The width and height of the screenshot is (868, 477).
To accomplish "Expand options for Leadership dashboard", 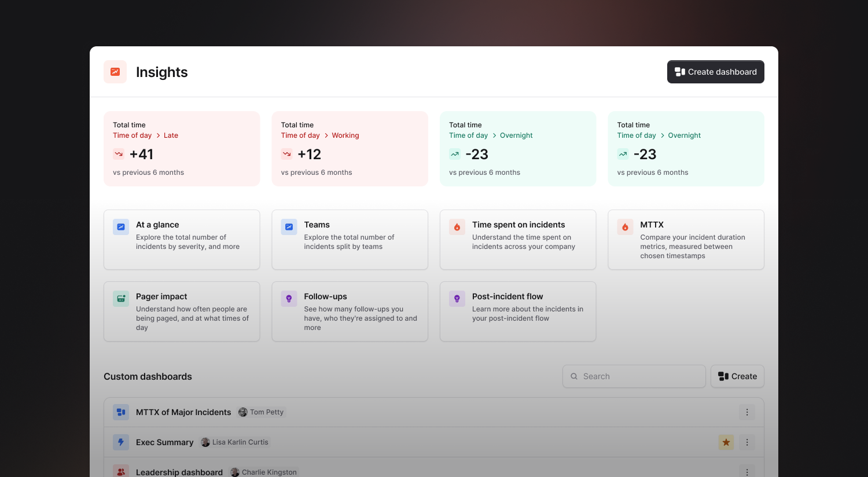I will 747,471.
